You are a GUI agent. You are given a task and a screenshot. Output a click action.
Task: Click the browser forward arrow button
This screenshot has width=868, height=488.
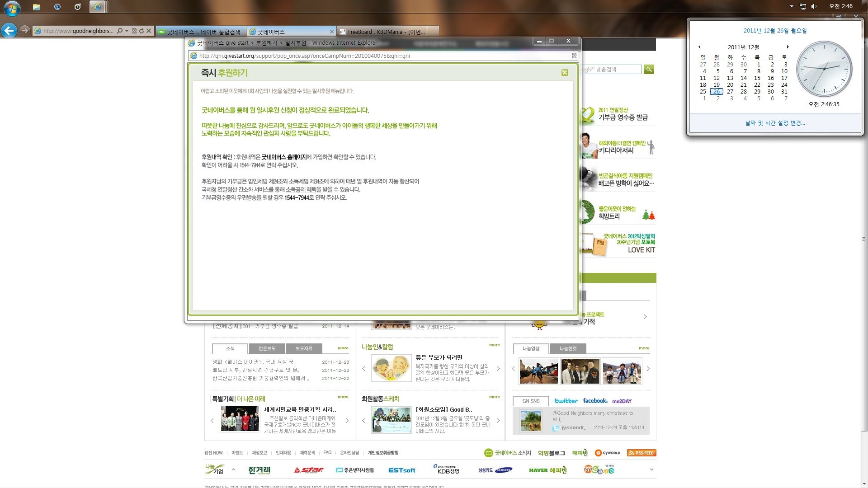pyautogui.click(x=25, y=31)
